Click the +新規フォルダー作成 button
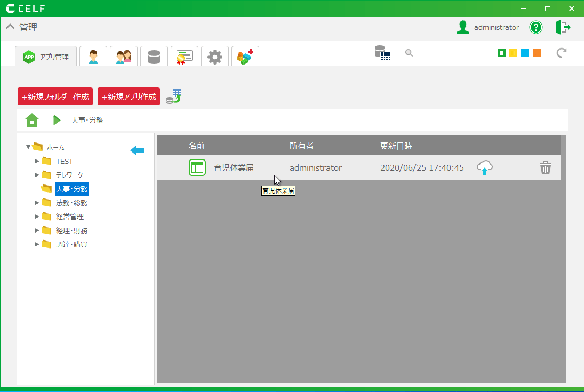 tap(55, 97)
